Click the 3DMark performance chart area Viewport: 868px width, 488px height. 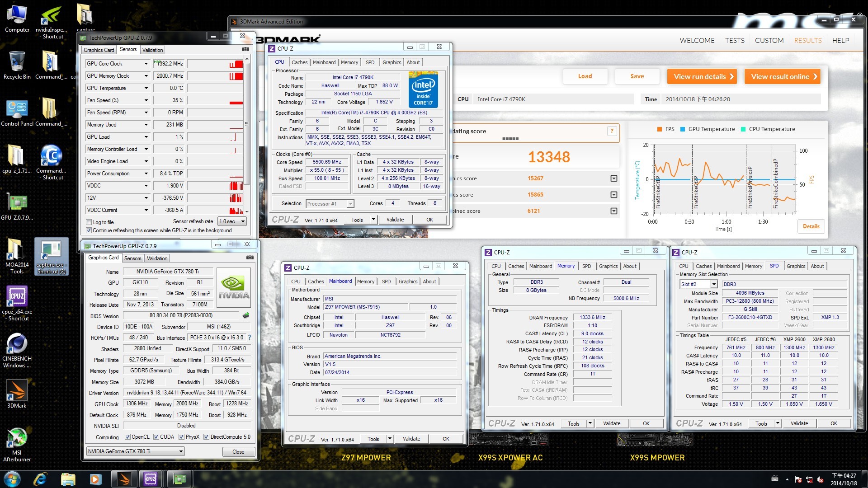pos(724,179)
